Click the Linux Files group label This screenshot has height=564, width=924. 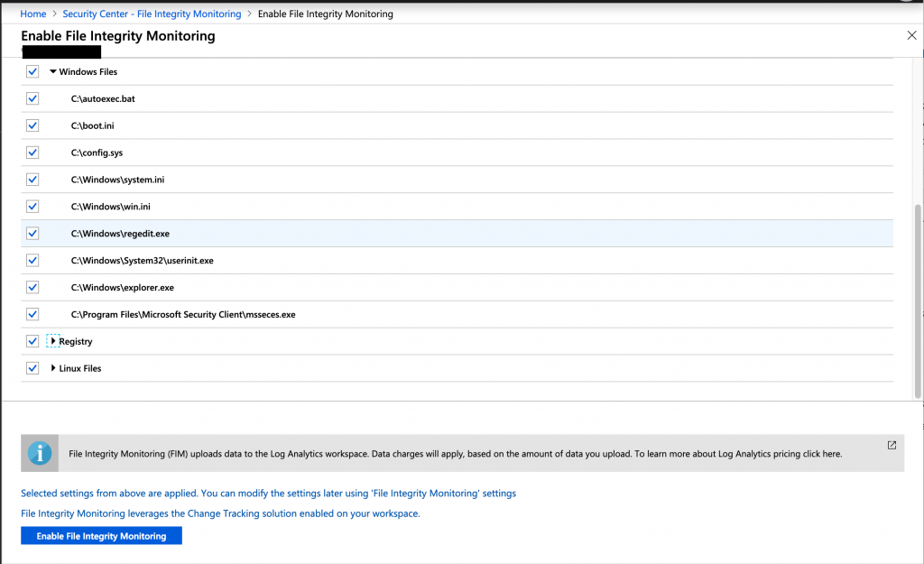point(80,368)
